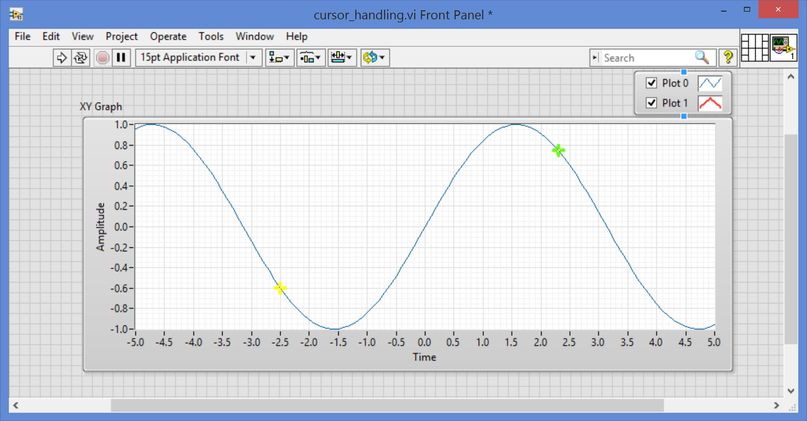Screen dimensions: 807x421
Task: Click the Plot 1 legend label
Action: point(675,103)
